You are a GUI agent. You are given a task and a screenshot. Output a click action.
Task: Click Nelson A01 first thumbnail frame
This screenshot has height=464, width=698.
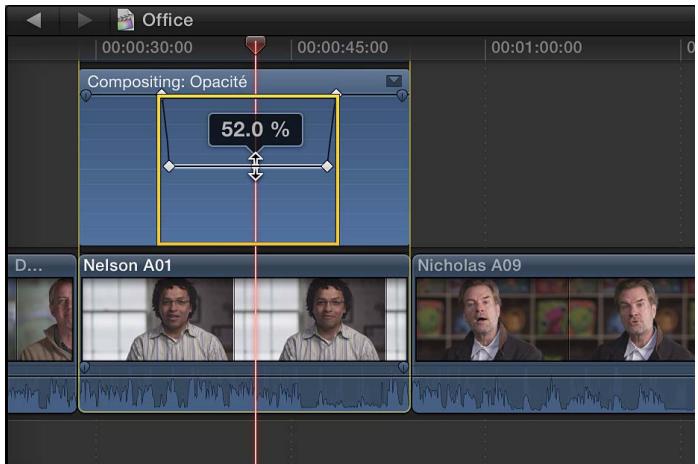tap(158, 319)
